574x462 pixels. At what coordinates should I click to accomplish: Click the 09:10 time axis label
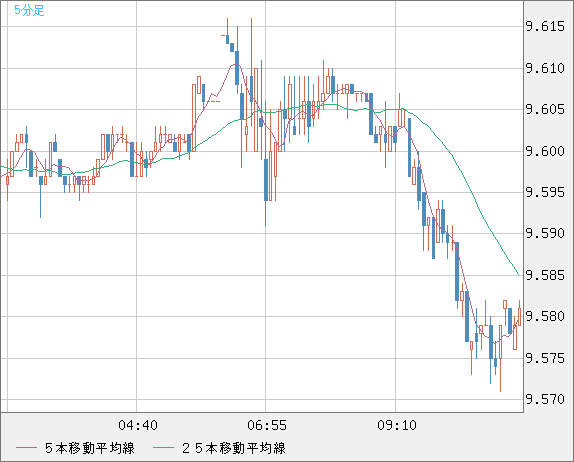pos(397,425)
